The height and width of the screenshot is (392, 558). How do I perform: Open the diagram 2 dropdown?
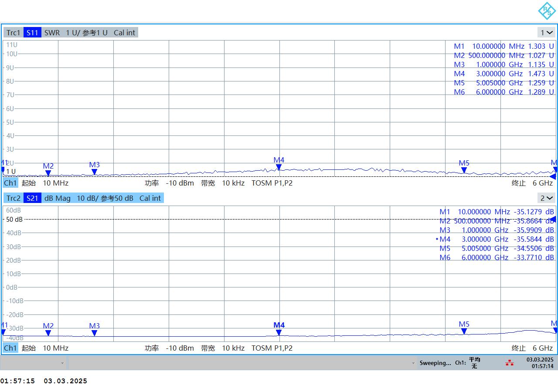coord(547,198)
